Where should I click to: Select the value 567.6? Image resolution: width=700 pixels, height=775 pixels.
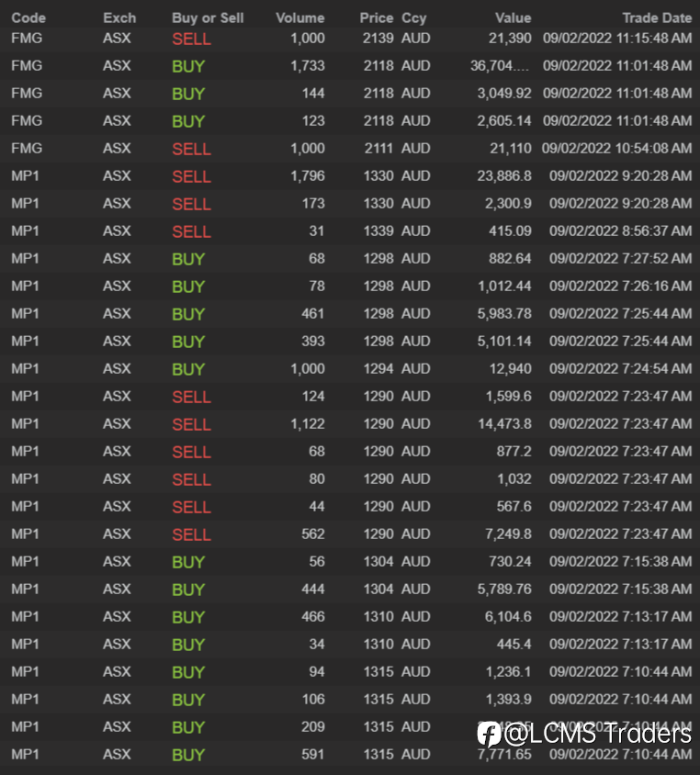pos(514,507)
